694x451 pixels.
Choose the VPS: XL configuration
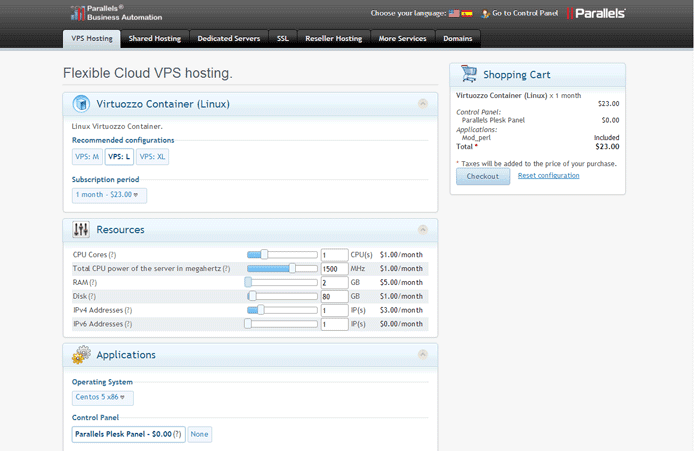click(x=152, y=157)
